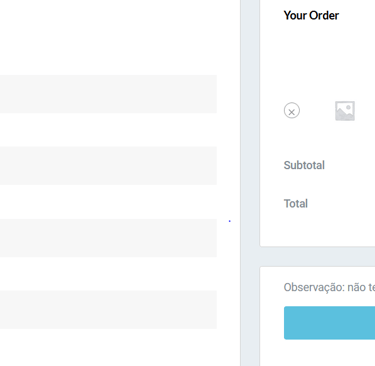
Task: Click the blue button under the Observação note
Action: [329, 323]
